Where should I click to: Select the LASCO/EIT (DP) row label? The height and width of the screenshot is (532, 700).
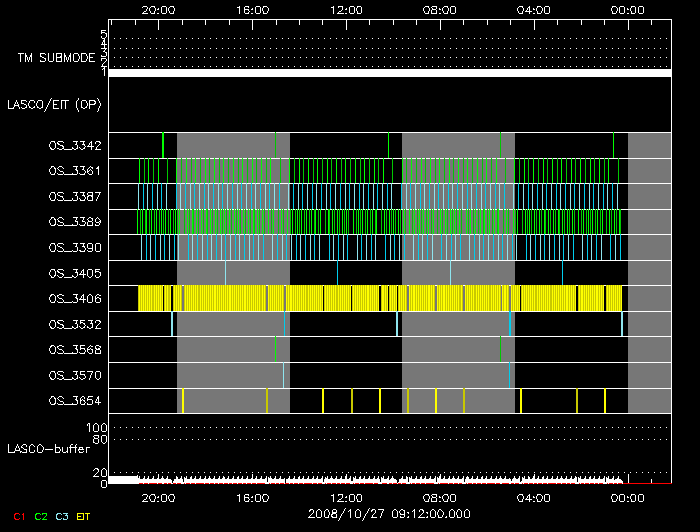pos(54,104)
